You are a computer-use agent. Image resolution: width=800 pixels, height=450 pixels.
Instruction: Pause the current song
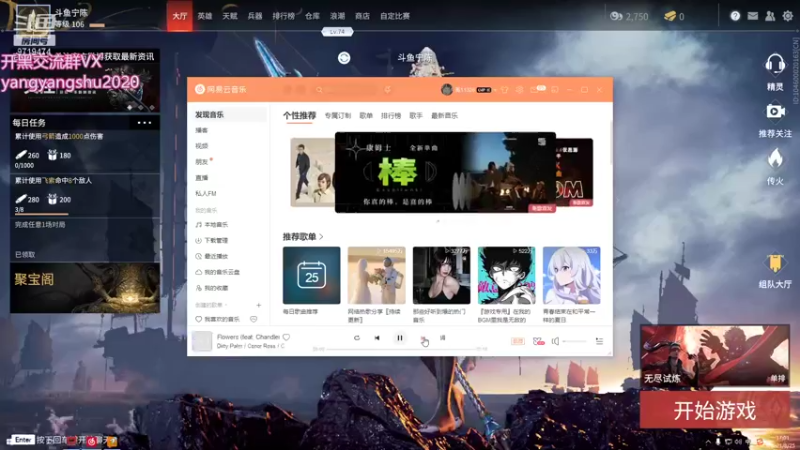pos(399,338)
